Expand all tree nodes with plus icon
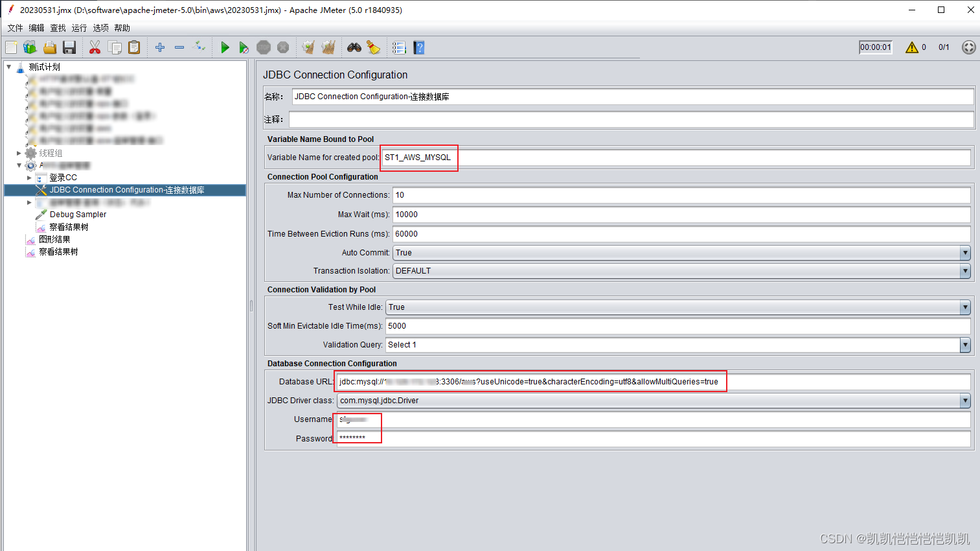 click(x=160, y=47)
